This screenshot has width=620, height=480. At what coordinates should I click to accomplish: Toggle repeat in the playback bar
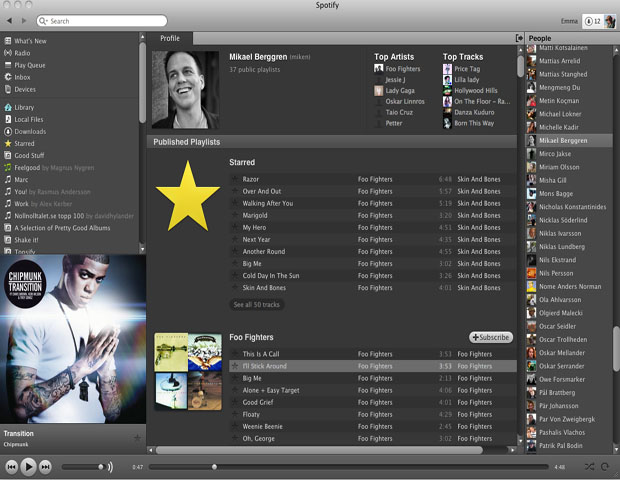click(605, 466)
